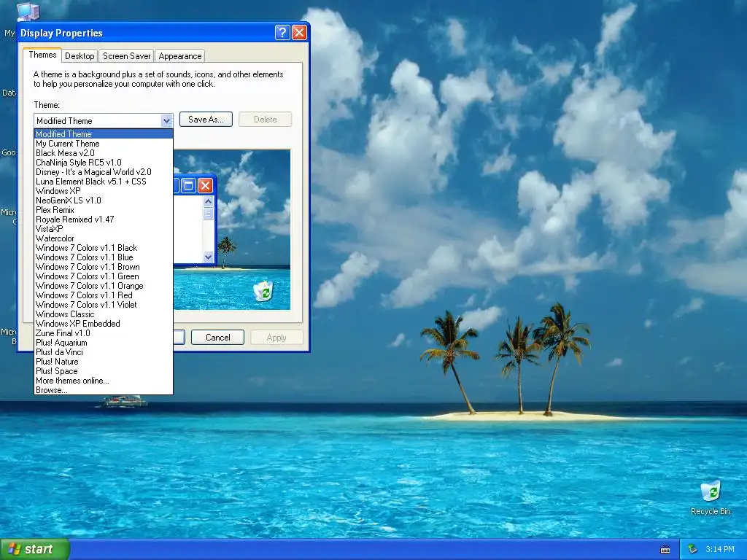Choose Browse... in the theme list

104,390
